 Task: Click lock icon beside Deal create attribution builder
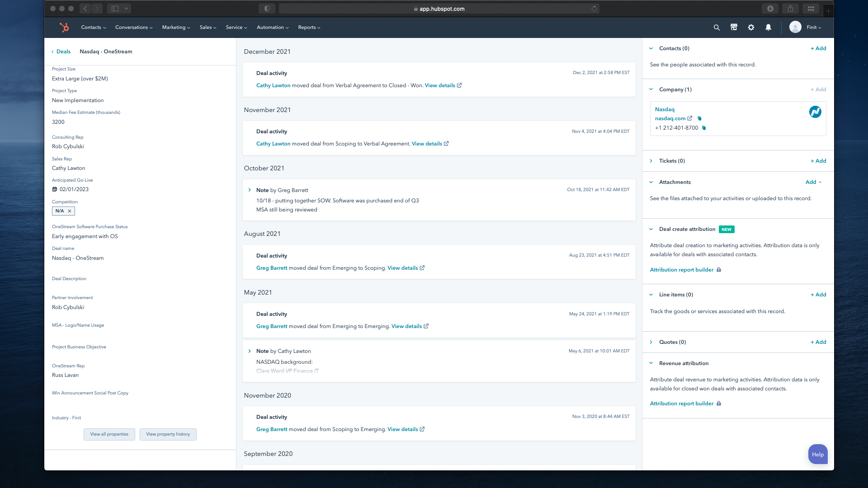coord(719,270)
